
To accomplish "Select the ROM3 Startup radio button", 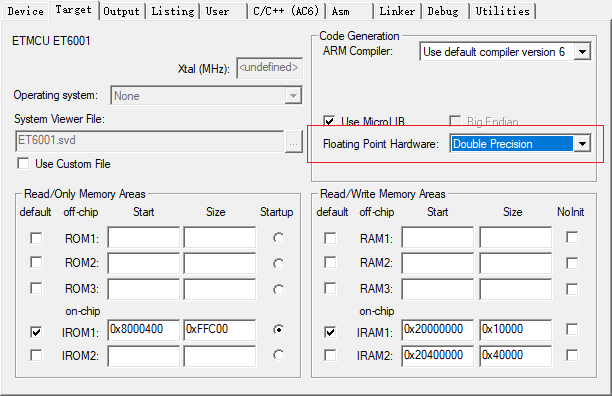I will [278, 290].
